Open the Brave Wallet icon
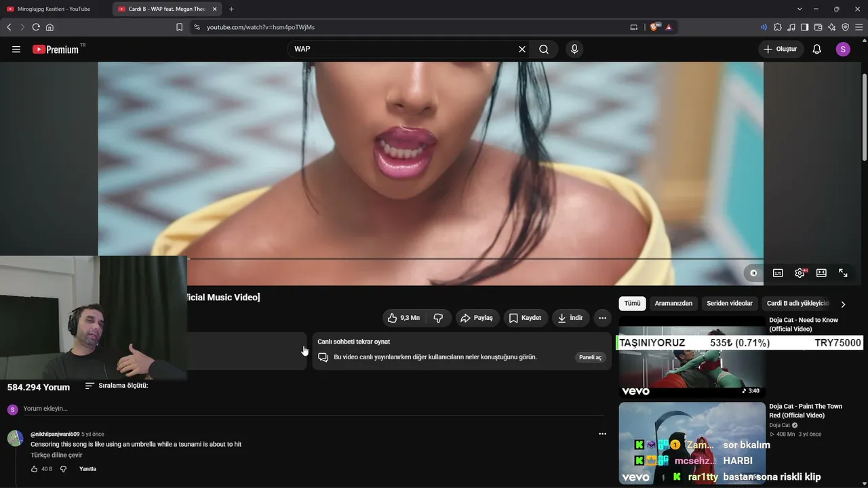The image size is (868, 488). point(818,27)
